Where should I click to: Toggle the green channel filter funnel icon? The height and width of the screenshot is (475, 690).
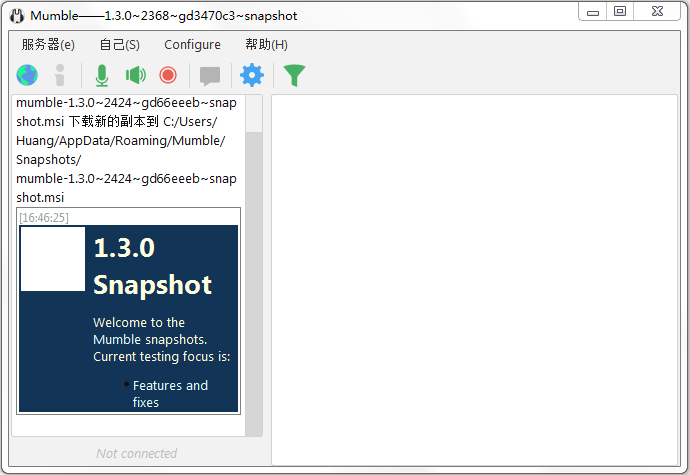(x=294, y=75)
